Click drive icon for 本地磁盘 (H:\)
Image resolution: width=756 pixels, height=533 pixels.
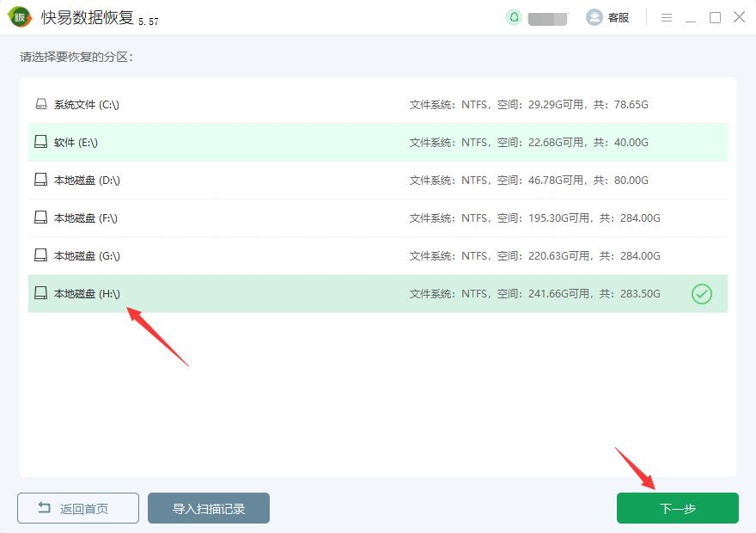click(x=40, y=294)
